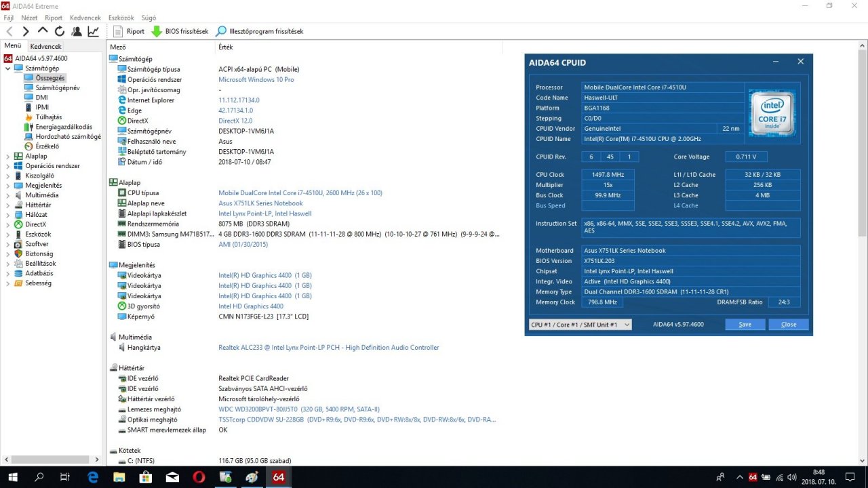
Task: Click the Szoftver icon in tree
Action: point(18,244)
